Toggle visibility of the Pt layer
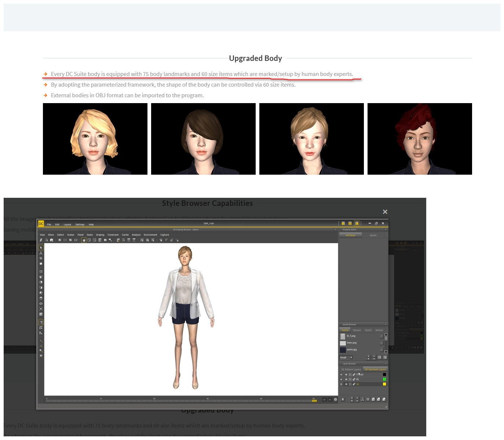 click(x=346, y=379)
